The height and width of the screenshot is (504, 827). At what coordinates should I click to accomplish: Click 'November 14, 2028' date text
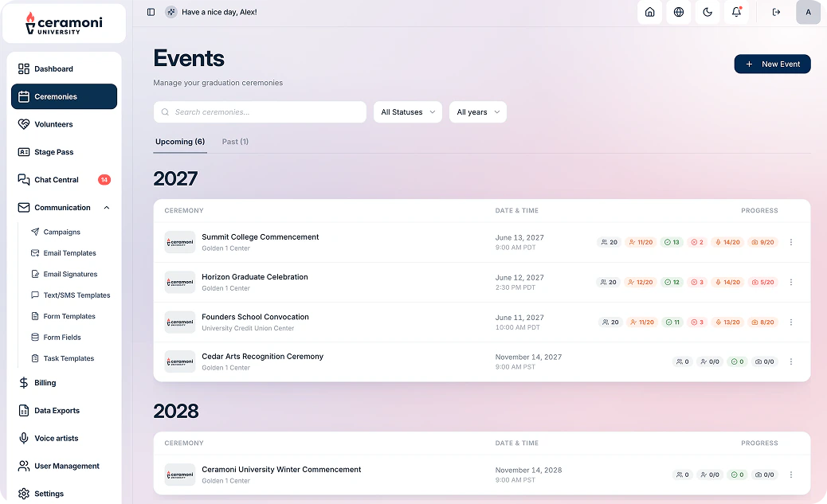(528, 470)
